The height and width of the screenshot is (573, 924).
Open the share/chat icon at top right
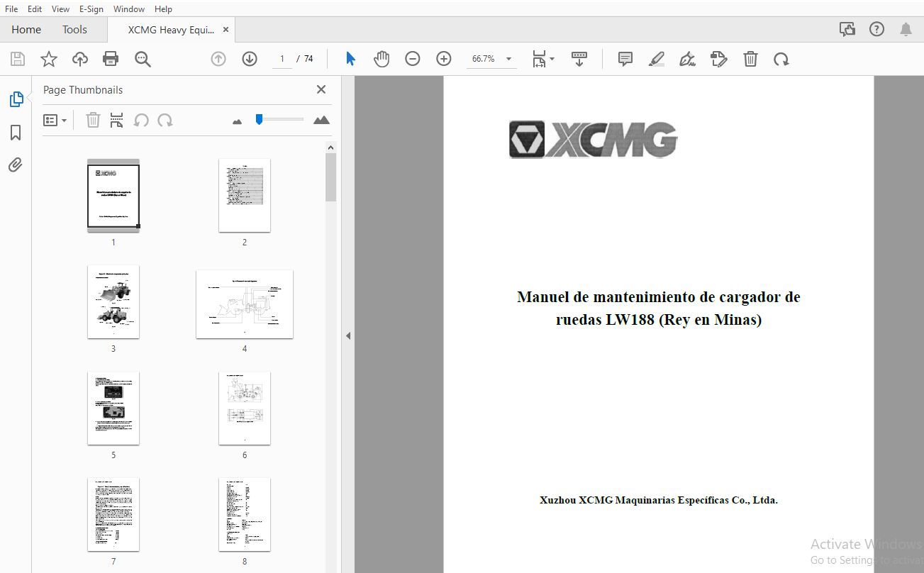click(x=847, y=30)
